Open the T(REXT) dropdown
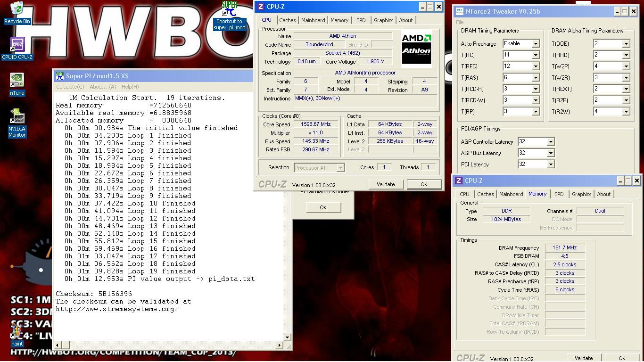 (626, 89)
